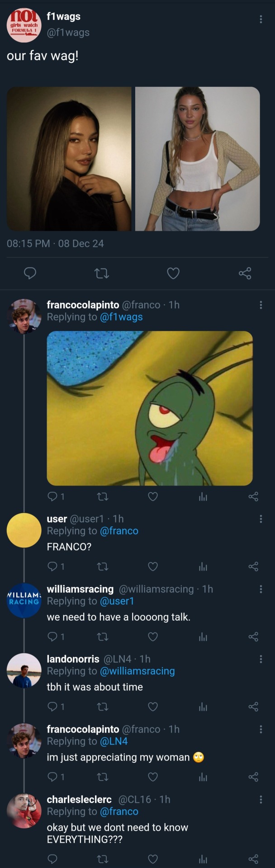
Task: Open the left photo in f1wags post
Action: (x=69, y=159)
